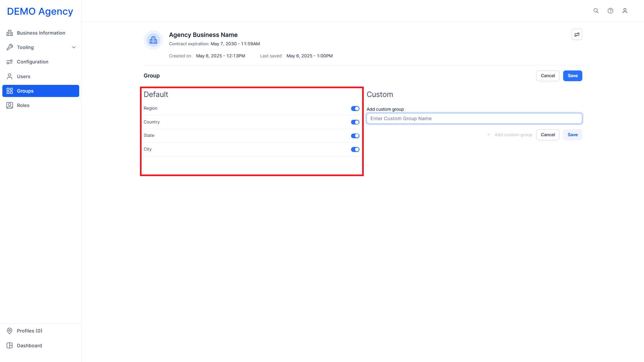
Task: Click the Last saved date value
Action: click(x=310, y=56)
